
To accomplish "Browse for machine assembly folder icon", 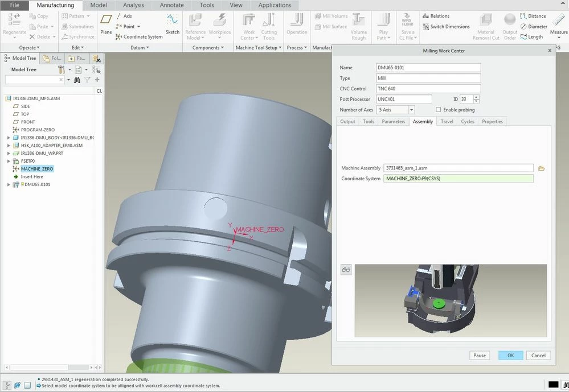I will 542,168.
